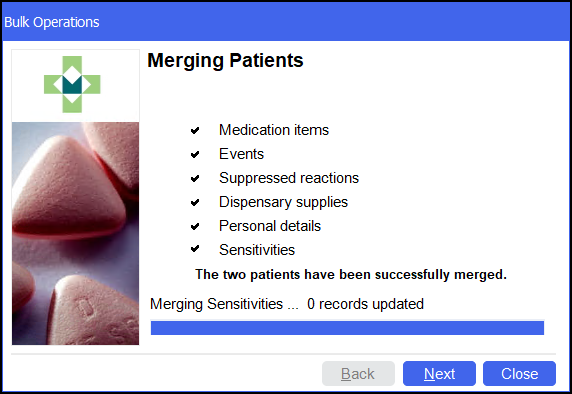The image size is (572, 394).
Task: Click the green cross pharmacy logo
Action: coord(72,84)
